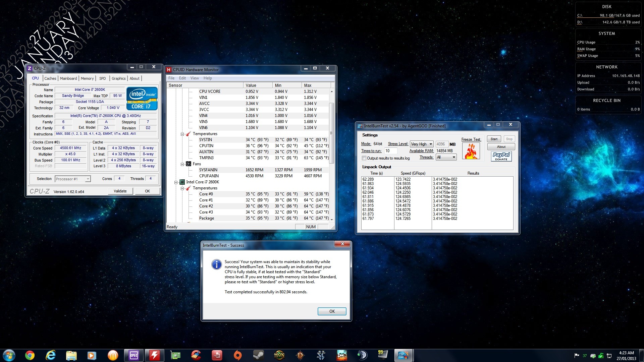This screenshot has height=362, width=644.
Task: Click OK in the CPU-Z window
Action: pyautogui.click(x=147, y=191)
